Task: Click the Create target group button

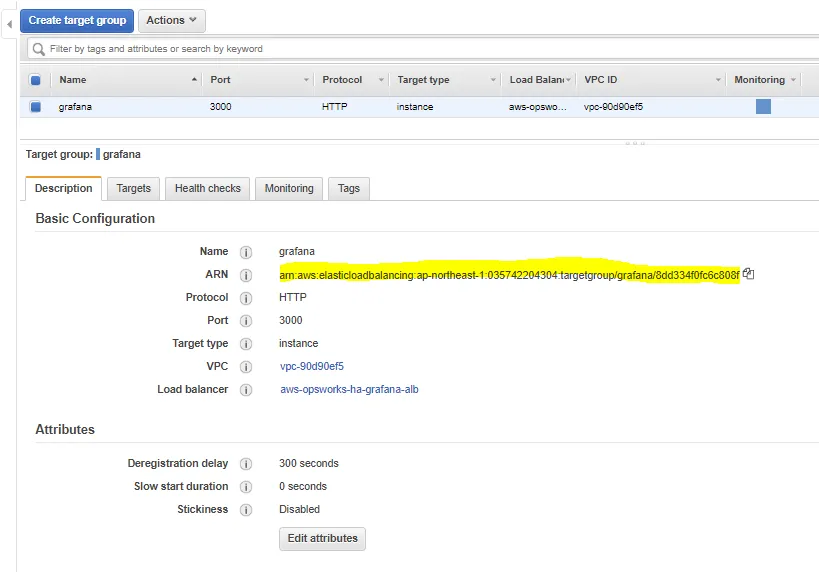Action: [77, 20]
